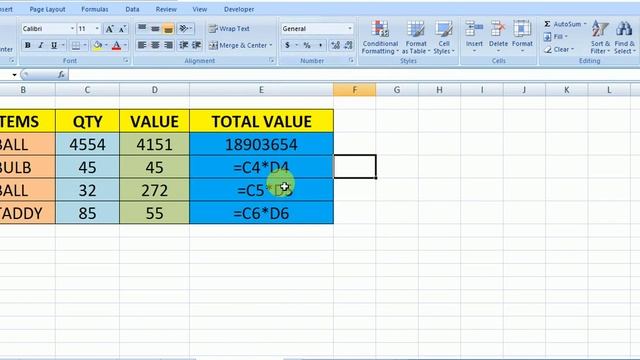This screenshot has width=640, height=360.
Task: Open Sort & Filter menu
Action: click(x=600, y=38)
